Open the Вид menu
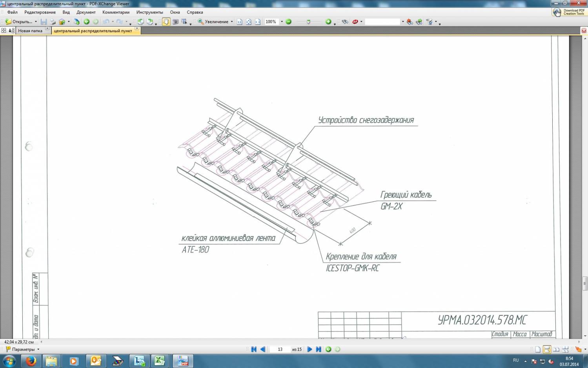This screenshot has height=368, width=588. [66, 12]
